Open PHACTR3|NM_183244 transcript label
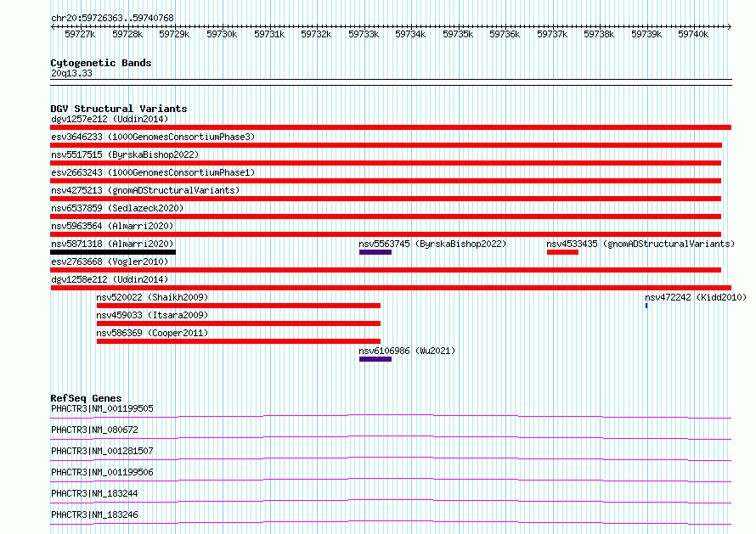The height and width of the screenshot is (534, 756). (x=94, y=493)
